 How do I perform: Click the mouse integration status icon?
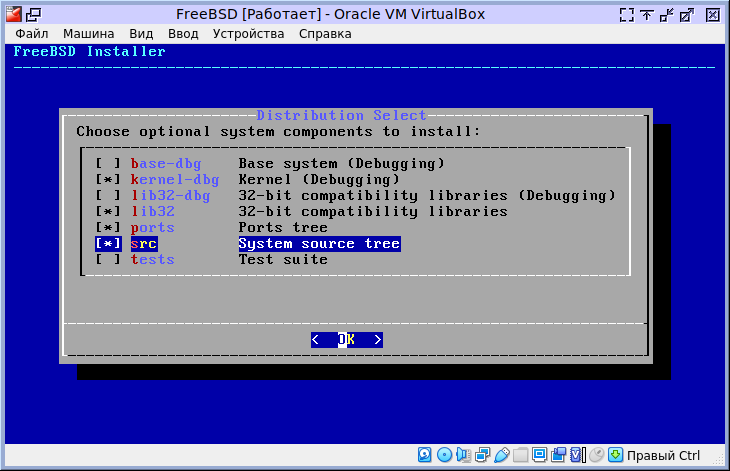point(596,455)
